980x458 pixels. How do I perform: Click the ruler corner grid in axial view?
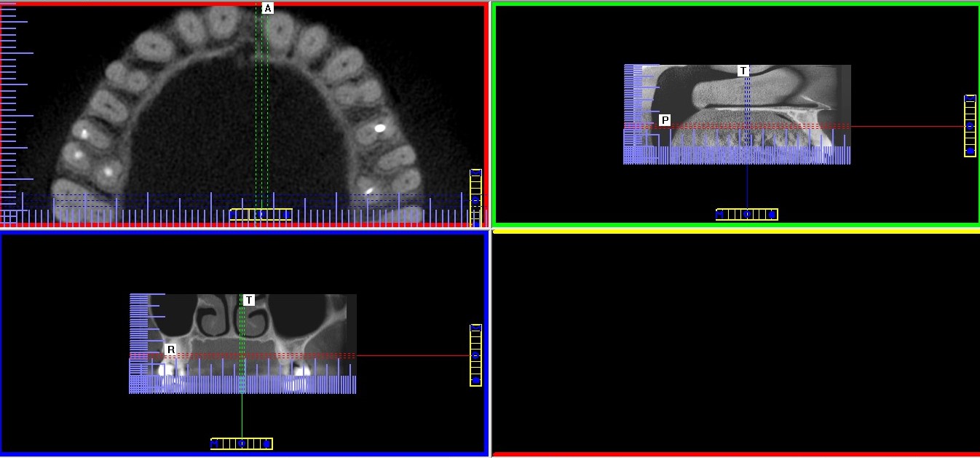pos(9,217)
